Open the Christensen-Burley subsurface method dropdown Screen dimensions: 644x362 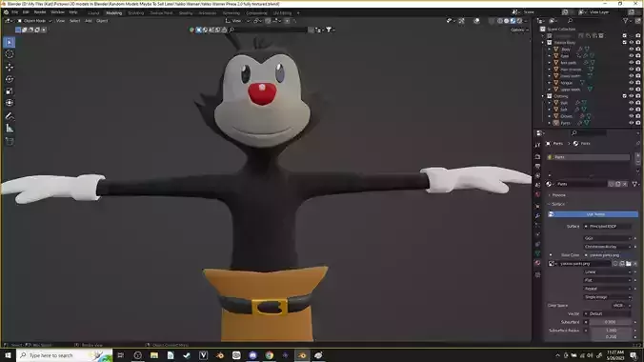[x=608, y=247]
